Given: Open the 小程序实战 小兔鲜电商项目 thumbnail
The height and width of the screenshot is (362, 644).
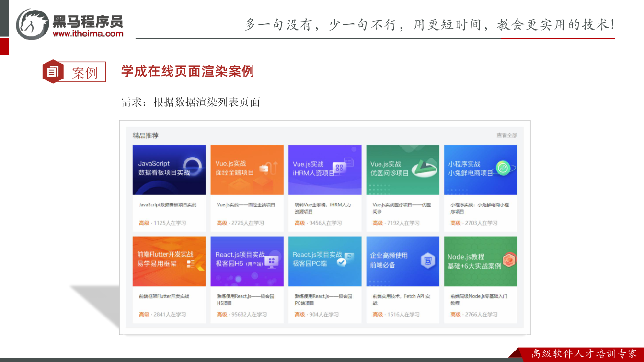Looking at the screenshot, I should [481, 170].
